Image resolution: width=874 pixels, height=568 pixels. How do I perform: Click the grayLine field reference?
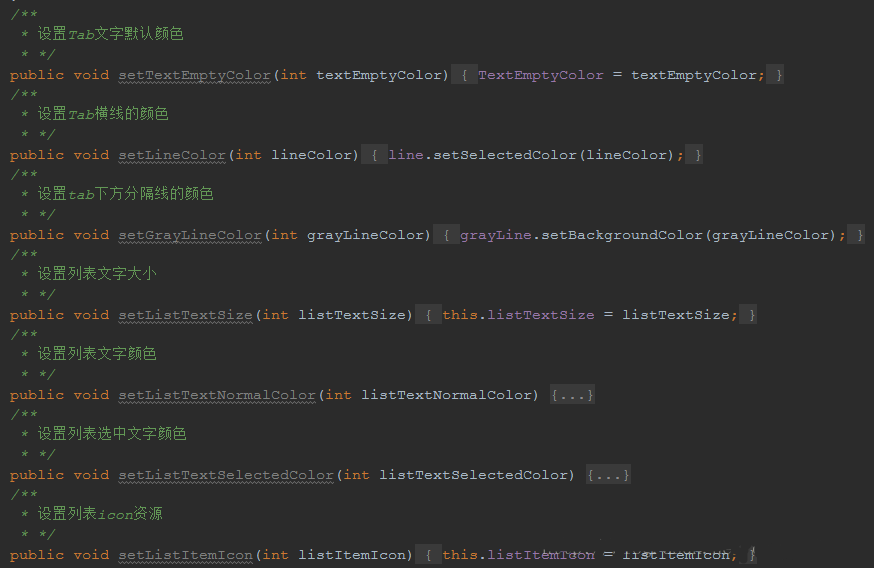[496, 235]
